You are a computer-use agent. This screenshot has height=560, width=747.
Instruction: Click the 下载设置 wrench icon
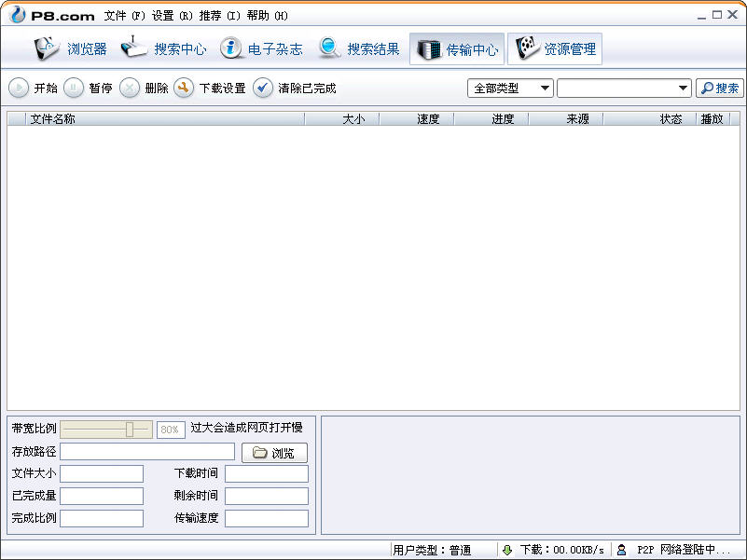pyautogui.click(x=184, y=89)
